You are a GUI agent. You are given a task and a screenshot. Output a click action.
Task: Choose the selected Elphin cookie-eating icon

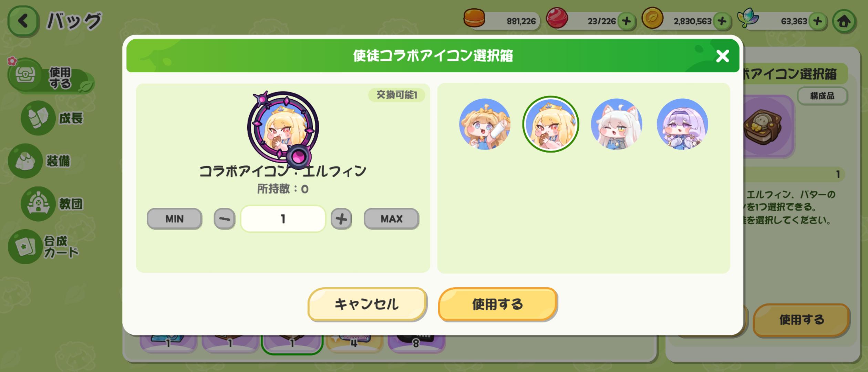(550, 124)
